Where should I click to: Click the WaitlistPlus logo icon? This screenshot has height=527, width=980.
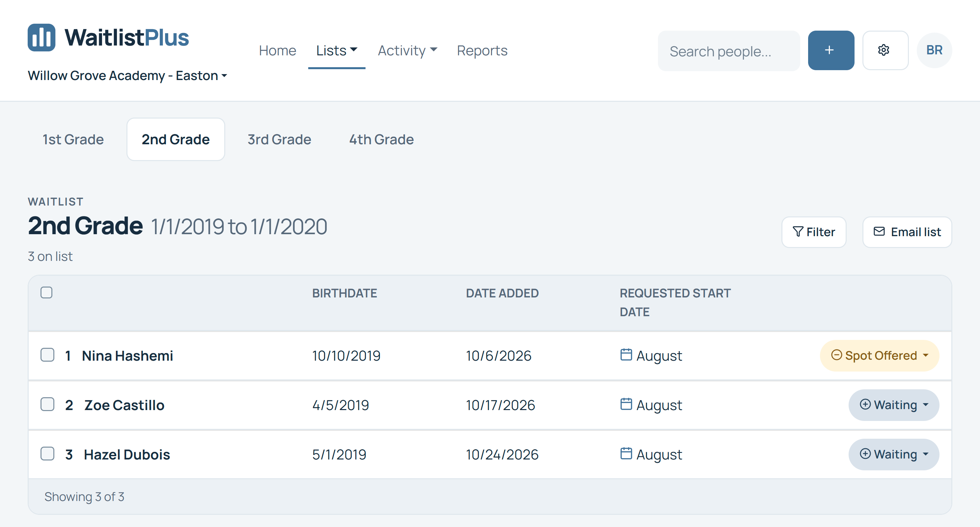41,37
